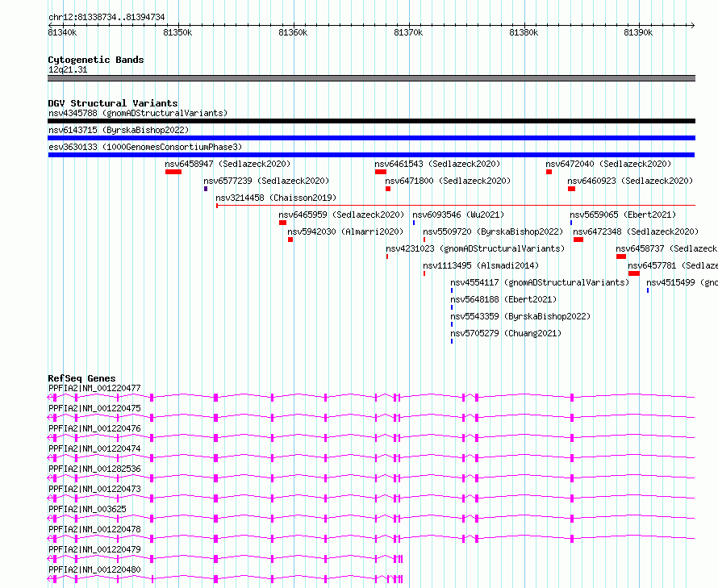Open nsv4231023 (gnomADStructuralVariants) label
This screenshot has height=588, width=718.
point(475,248)
